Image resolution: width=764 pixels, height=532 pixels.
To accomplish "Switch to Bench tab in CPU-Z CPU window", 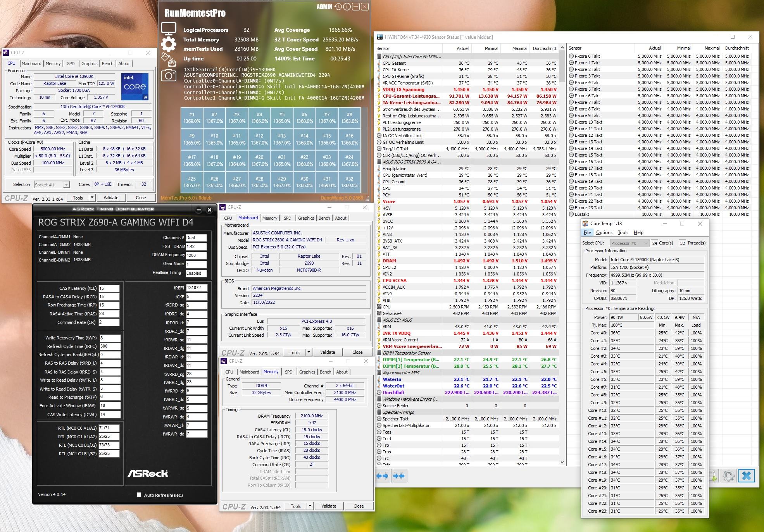I will pos(108,64).
